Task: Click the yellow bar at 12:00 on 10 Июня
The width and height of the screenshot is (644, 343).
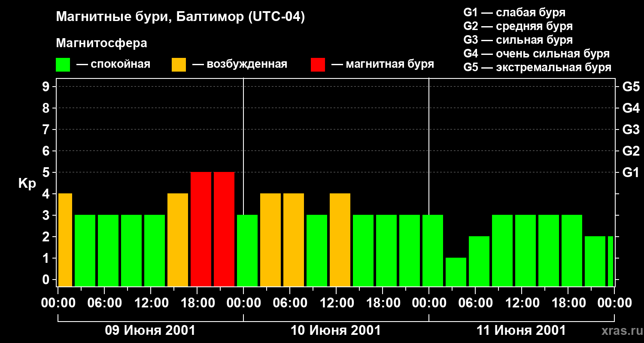Action: coord(340,240)
